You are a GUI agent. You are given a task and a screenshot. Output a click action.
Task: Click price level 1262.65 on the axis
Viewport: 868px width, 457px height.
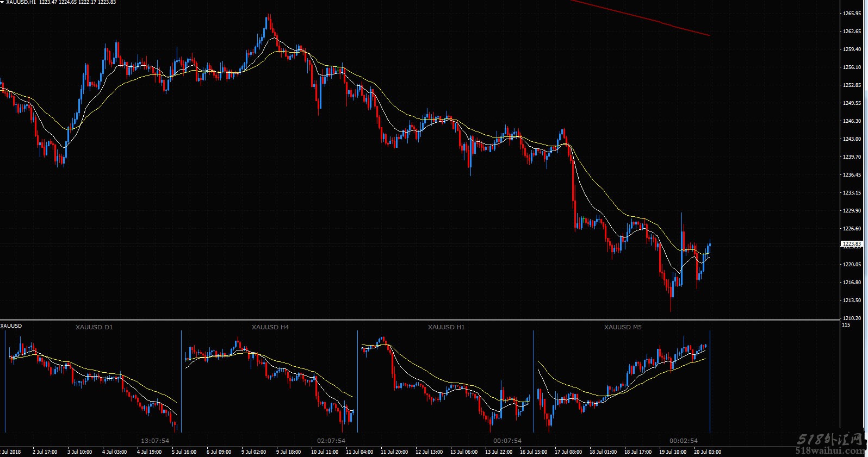pos(852,32)
